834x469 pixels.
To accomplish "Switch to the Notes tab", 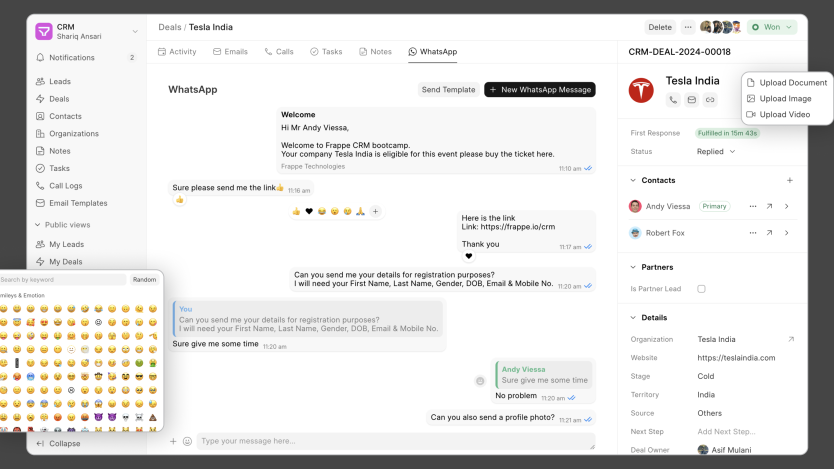I will 375,52.
